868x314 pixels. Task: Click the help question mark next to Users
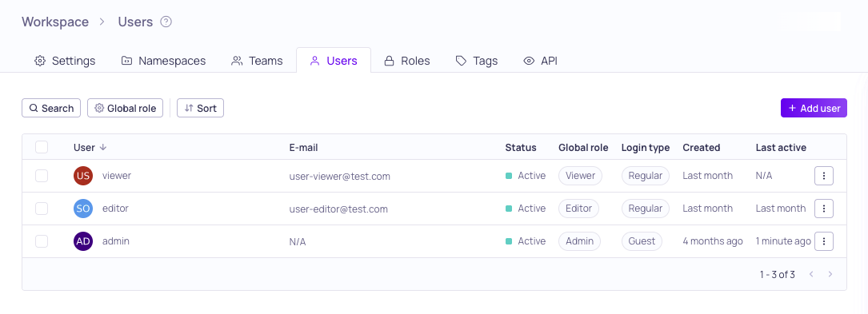(166, 22)
